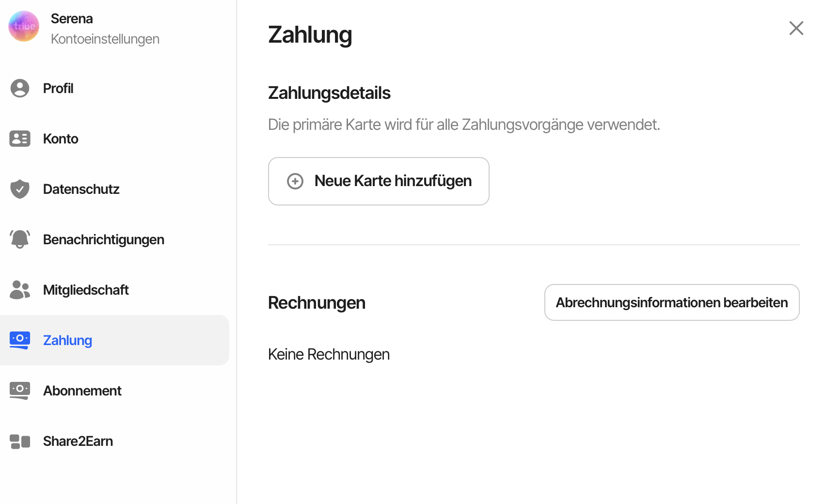Open Datenschutz settings label
The width and height of the screenshot is (826, 504).
click(81, 189)
